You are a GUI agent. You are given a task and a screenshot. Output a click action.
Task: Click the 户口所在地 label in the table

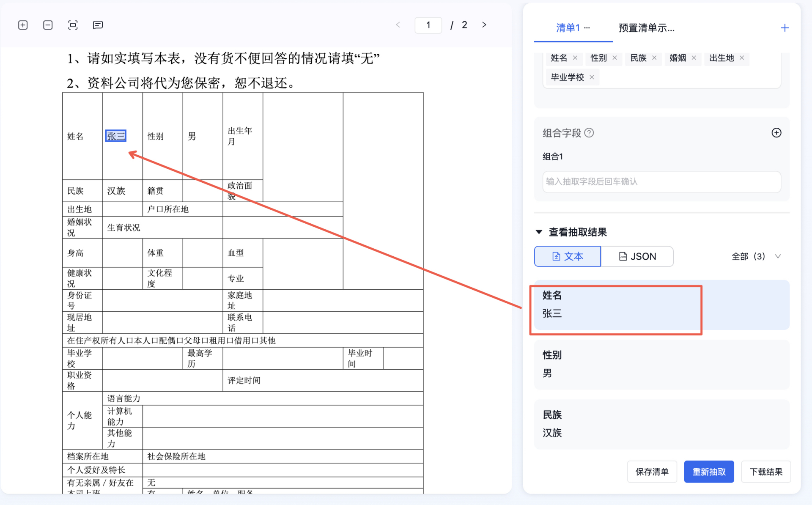[x=168, y=209]
